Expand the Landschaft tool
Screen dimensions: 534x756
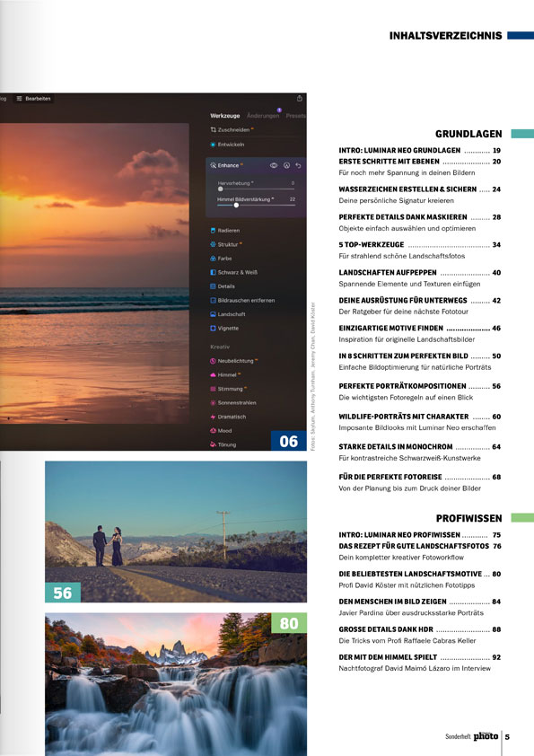coord(227,314)
